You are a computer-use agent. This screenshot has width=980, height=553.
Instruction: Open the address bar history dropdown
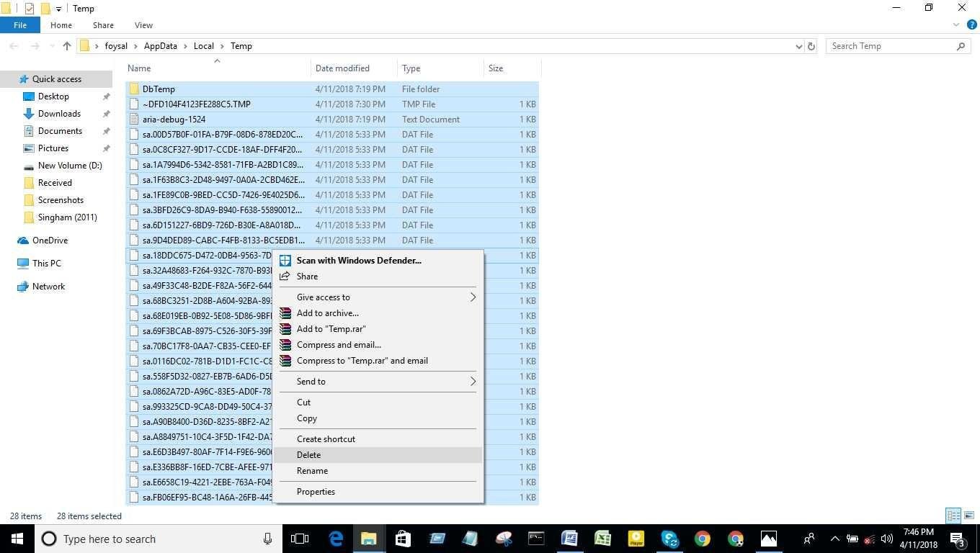tap(798, 46)
